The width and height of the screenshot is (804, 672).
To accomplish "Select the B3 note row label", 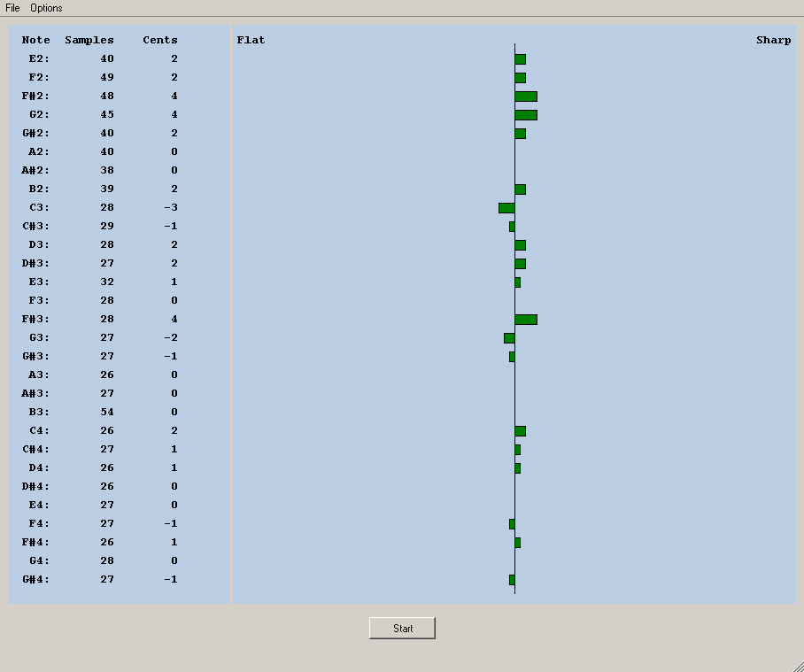I will point(39,413).
